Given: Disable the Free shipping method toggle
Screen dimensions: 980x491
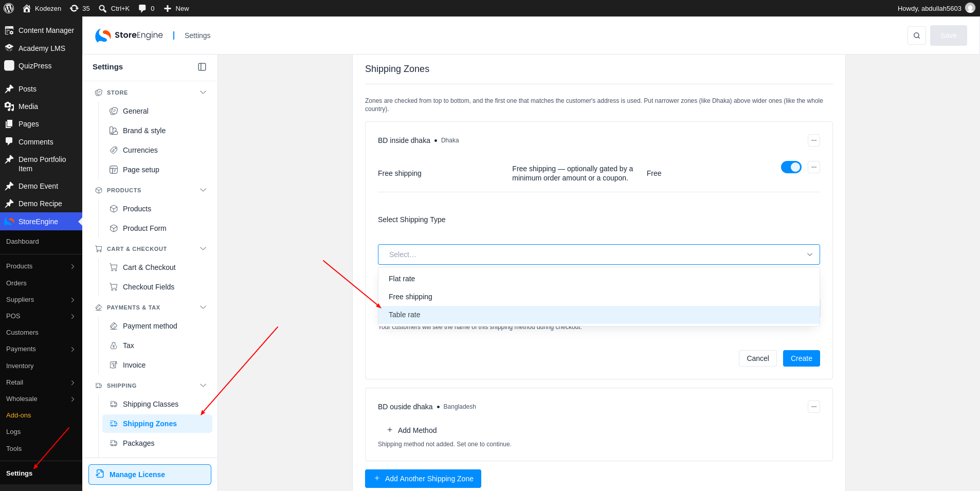Looking at the screenshot, I should [791, 167].
